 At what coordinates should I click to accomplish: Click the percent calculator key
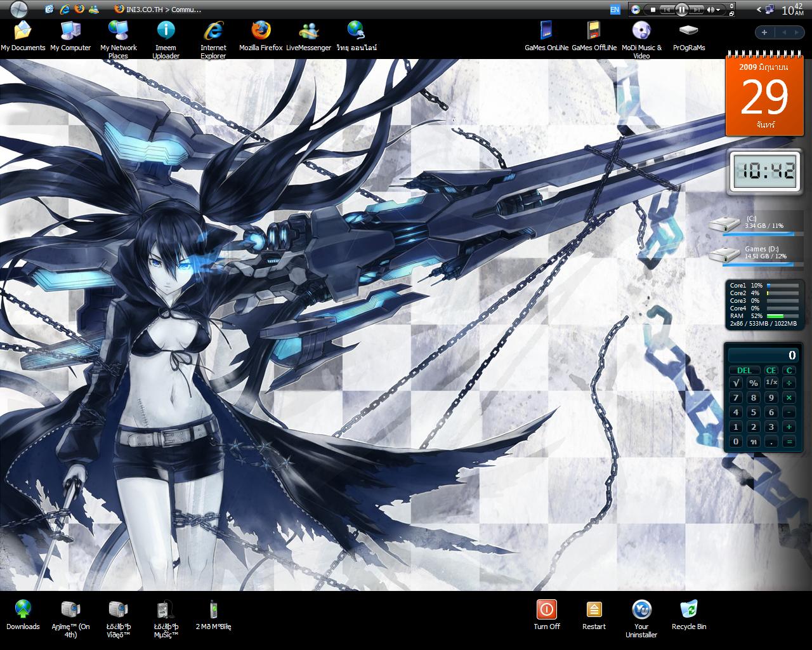click(x=754, y=383)
